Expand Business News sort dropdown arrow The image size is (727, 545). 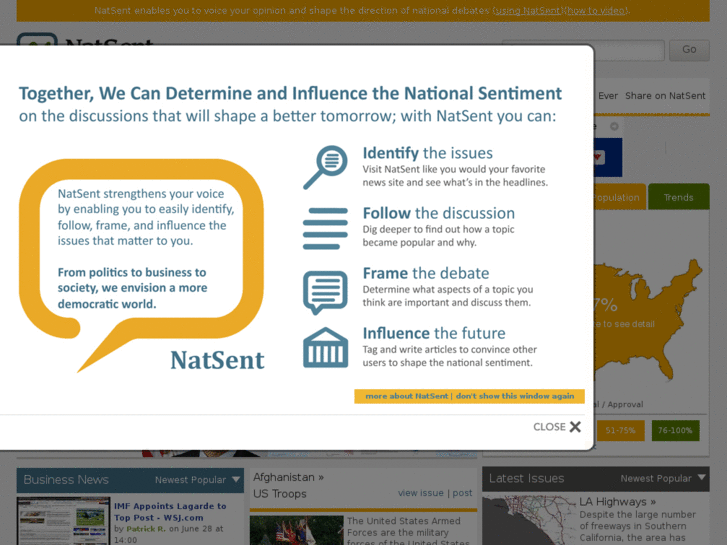pyautogui.click(x=236, y=479)
